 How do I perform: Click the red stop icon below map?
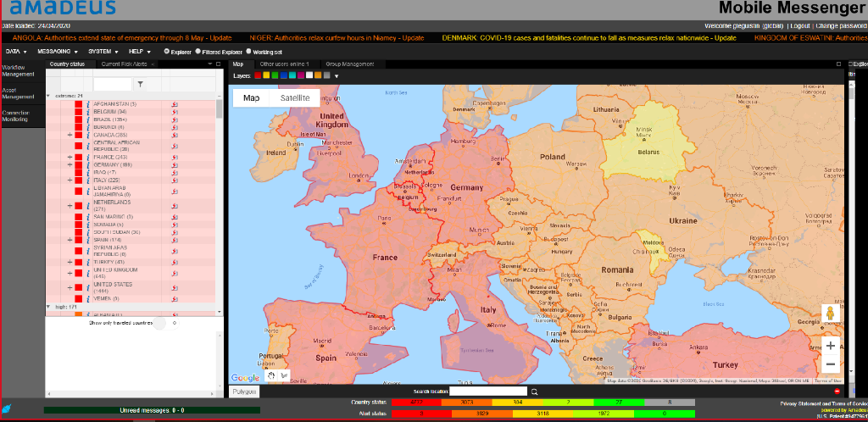837,391
